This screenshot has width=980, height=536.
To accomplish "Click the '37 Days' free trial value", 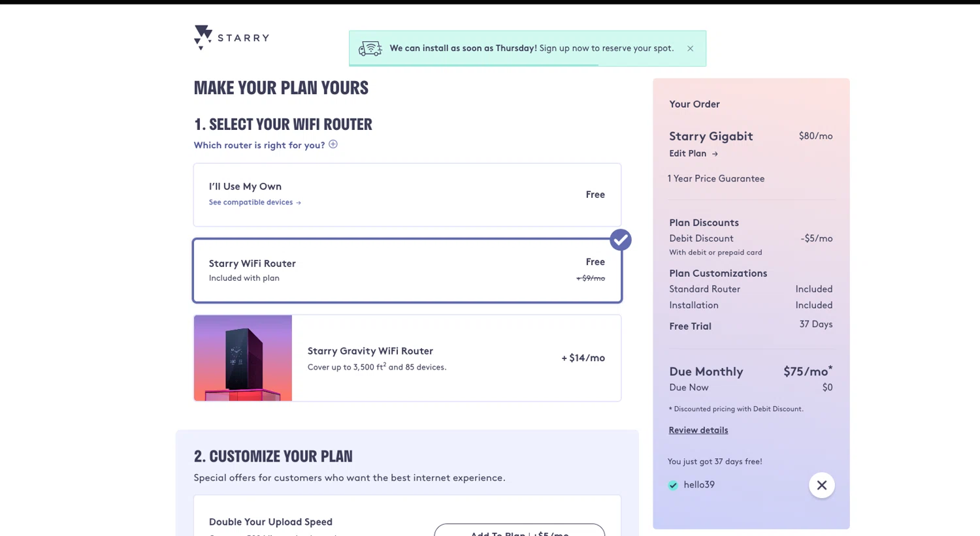I will 816,324.
